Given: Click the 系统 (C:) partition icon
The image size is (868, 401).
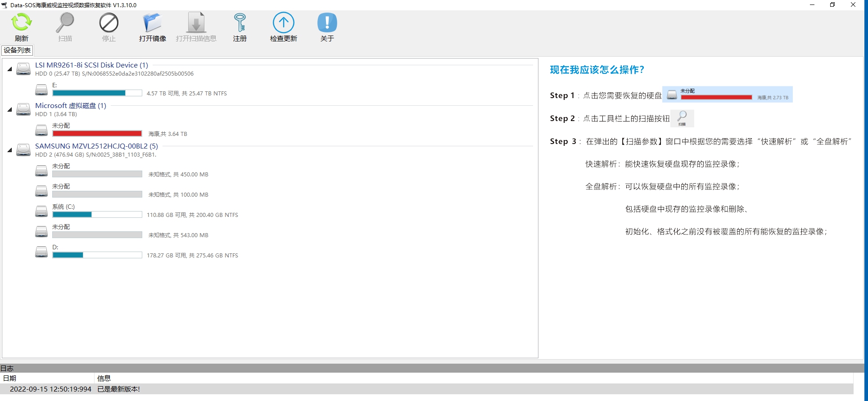Looking at the screenshot, I should tap(41, 212).
